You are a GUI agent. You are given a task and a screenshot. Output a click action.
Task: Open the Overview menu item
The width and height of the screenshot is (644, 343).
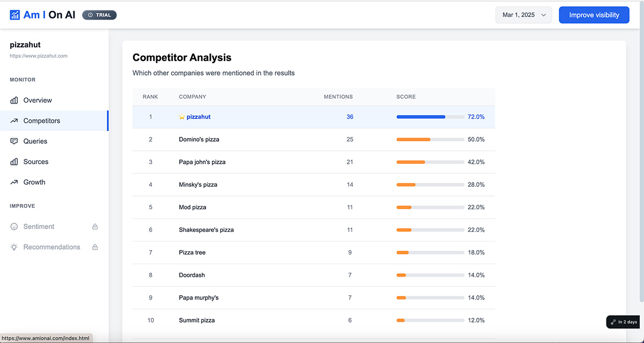[54, 100]
